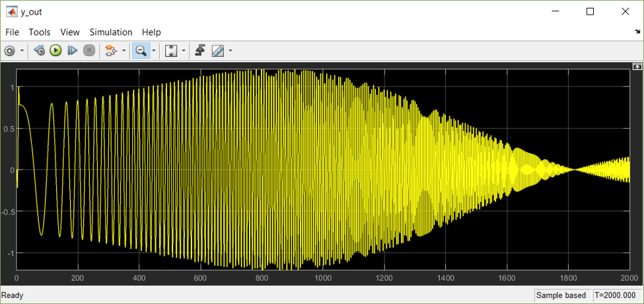
Task: Expand the dropdown arrow beside the gear icon
Action: click(x=22, y=51)
